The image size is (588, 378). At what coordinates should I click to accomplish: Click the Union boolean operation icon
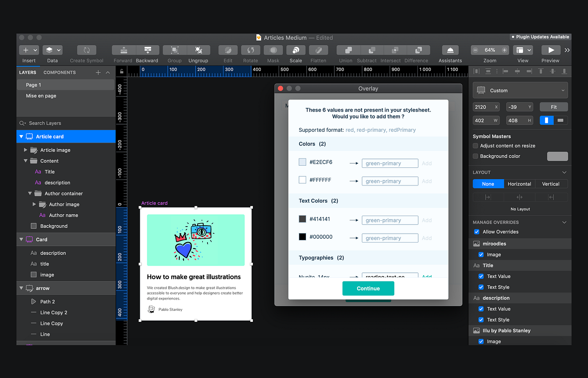(x=346, y=50)
